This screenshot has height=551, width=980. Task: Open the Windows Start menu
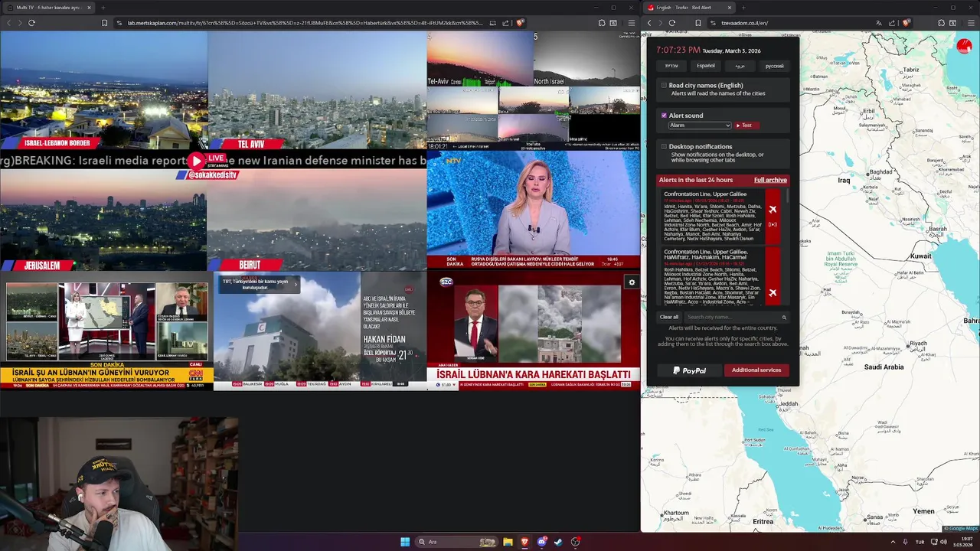[x=405, y=542]
